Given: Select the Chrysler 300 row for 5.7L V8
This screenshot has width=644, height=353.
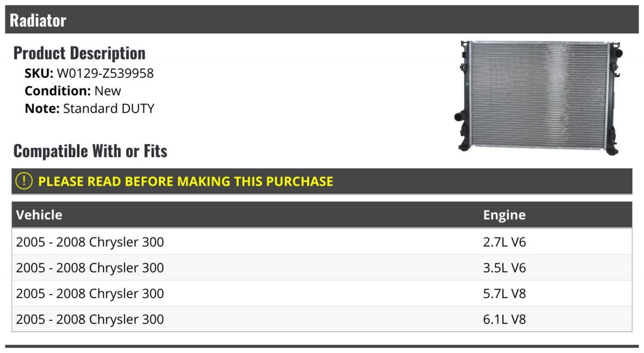Looking at the screenshot, I should click(322, 293).
